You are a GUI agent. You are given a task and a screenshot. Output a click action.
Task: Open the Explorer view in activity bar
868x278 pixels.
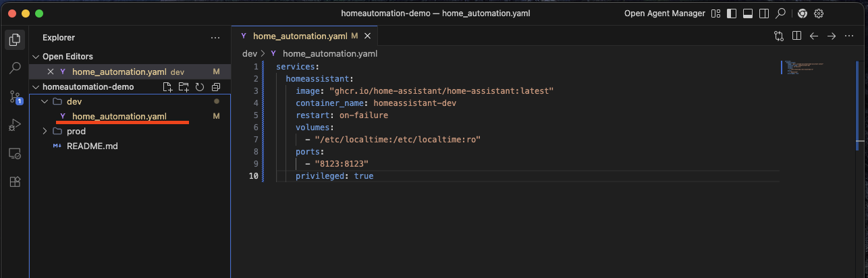pyautogui.click(x=14, y=39)
